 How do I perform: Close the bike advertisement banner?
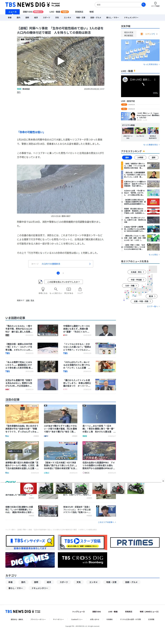point(163,481)
